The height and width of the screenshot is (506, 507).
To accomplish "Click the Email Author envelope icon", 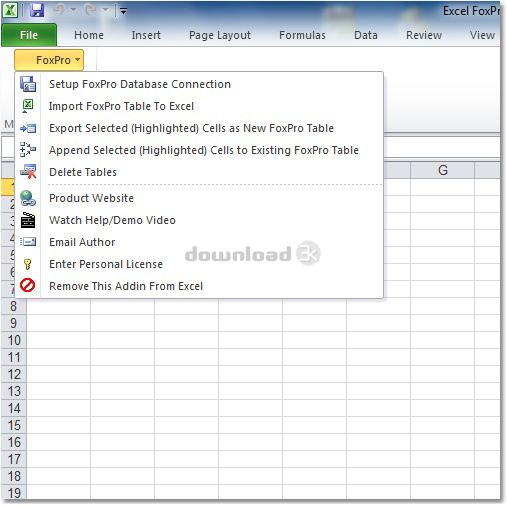I will (28, 241).
